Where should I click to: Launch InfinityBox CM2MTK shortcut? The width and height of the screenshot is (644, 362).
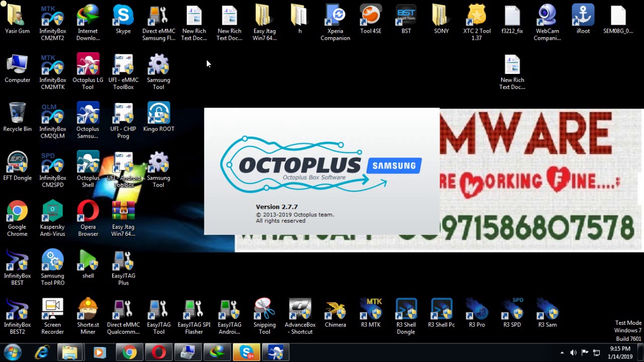pos(52,72)
